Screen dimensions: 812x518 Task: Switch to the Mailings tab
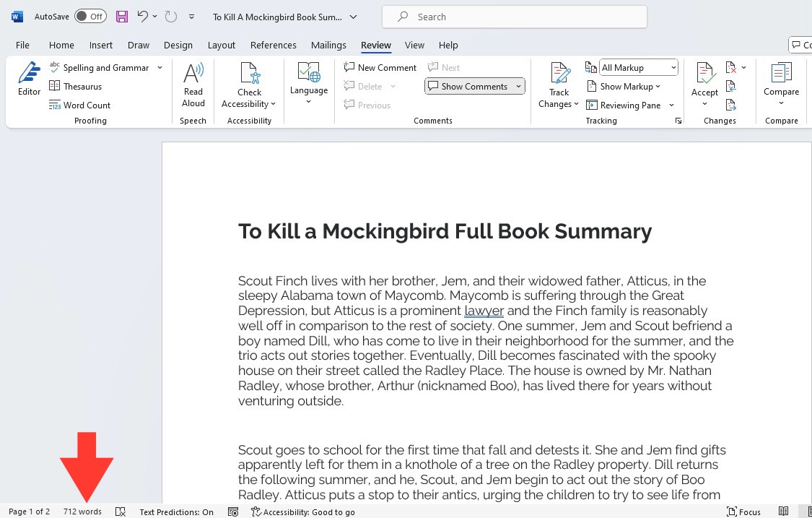coord(328,45)
